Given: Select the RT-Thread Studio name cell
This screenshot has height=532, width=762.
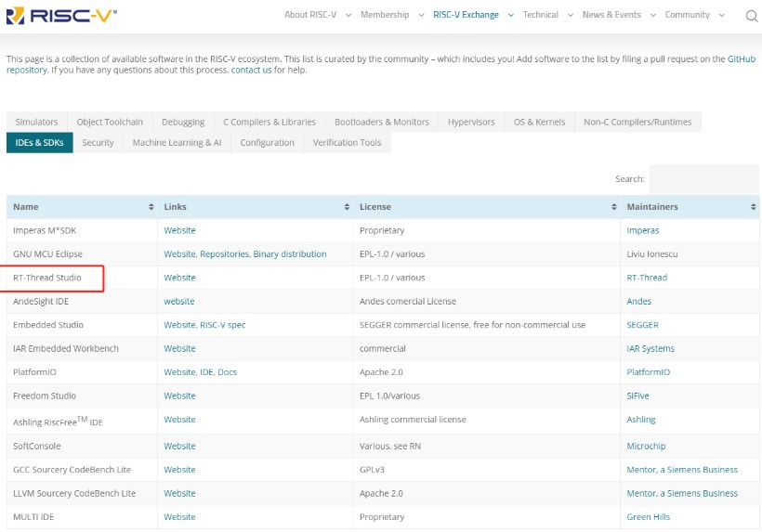Looking at the screenshot, I should click(82, 278).
